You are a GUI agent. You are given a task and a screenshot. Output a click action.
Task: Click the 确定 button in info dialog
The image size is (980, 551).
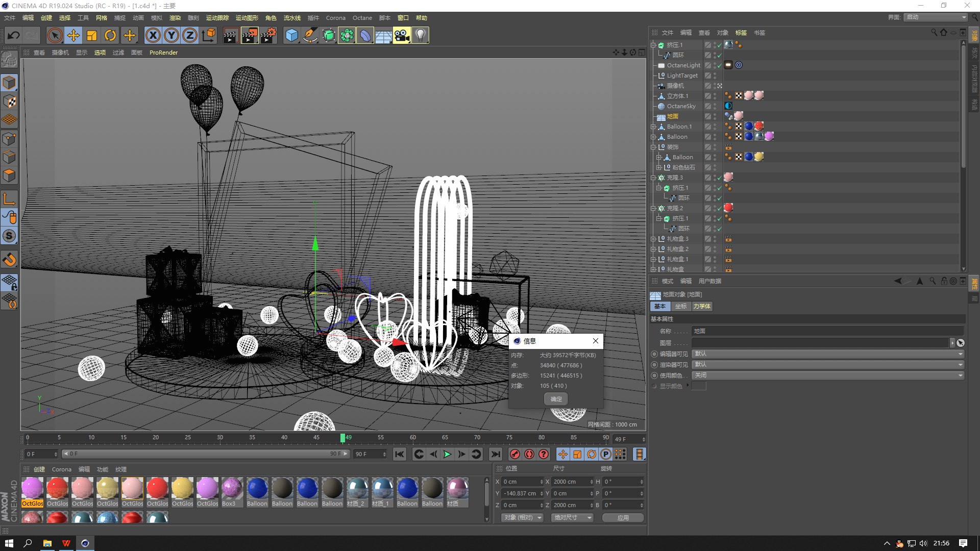pyautogui.click(x=556, y=399)
